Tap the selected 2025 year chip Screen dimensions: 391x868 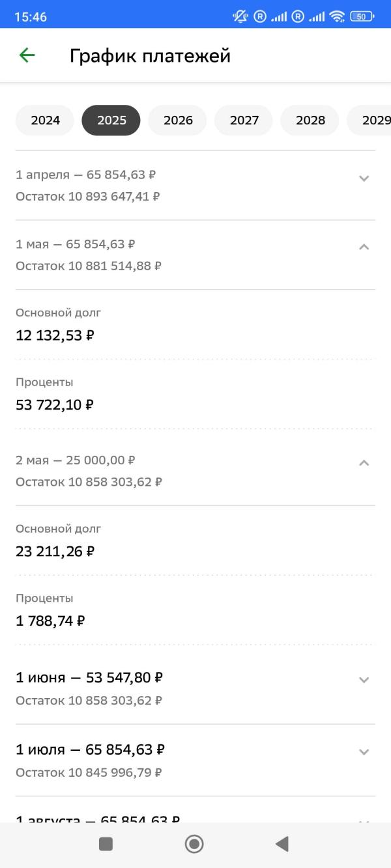point(111,120)
